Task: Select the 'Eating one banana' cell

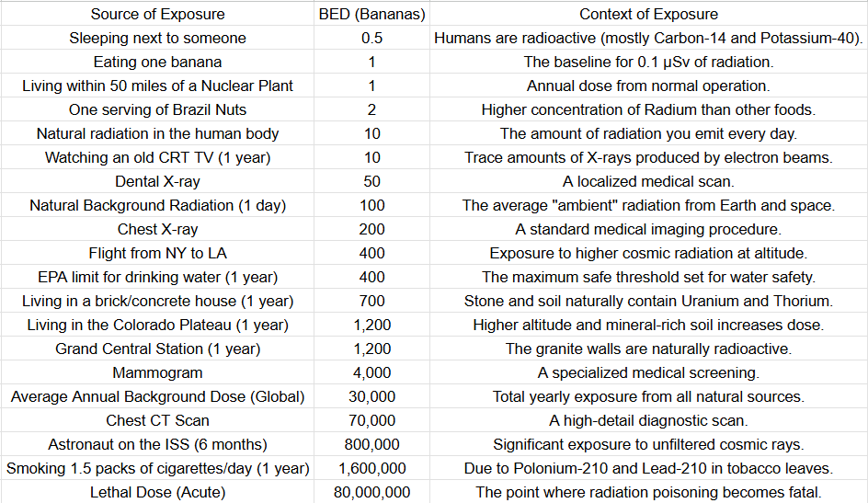Action: coord(157,62)
